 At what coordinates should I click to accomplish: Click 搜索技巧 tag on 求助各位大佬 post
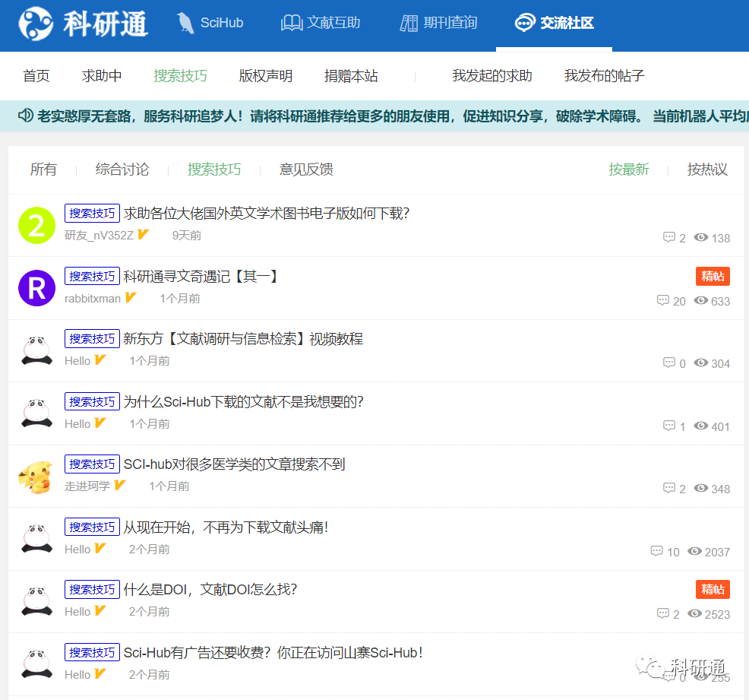(92, 213)
